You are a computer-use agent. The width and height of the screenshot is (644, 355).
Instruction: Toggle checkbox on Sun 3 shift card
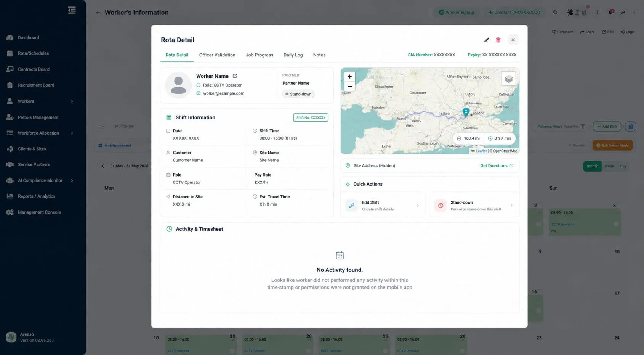click(616, 224)
